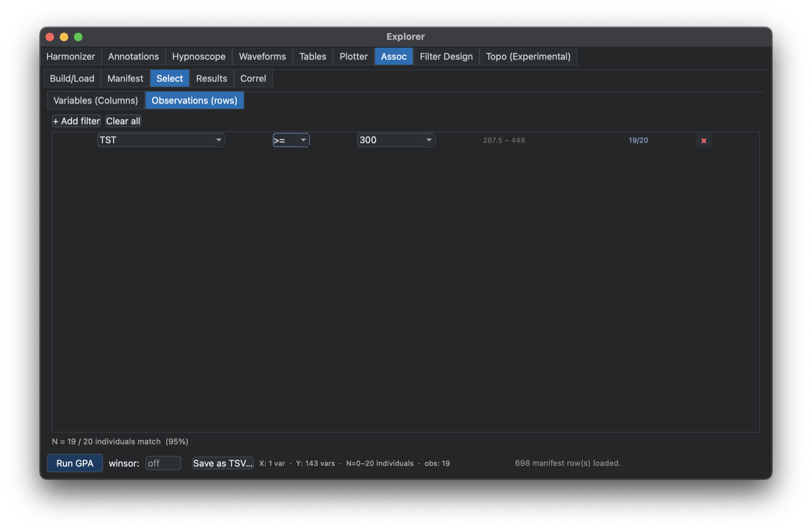Focus the winsor input field

[x=163, y=463]
